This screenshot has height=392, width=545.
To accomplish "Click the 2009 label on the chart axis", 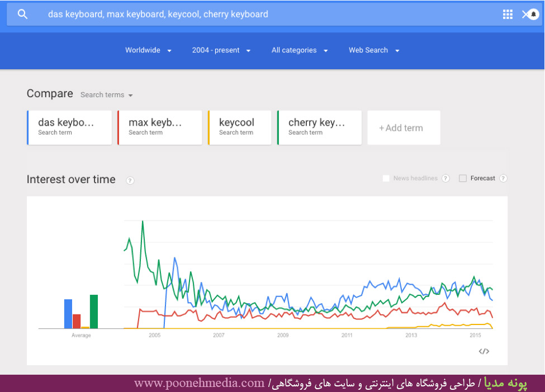I will pos(283,336).
